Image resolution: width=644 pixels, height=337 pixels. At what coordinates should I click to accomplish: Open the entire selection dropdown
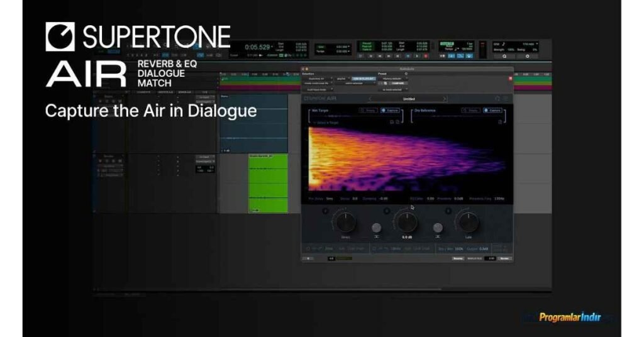pos(356,84)
